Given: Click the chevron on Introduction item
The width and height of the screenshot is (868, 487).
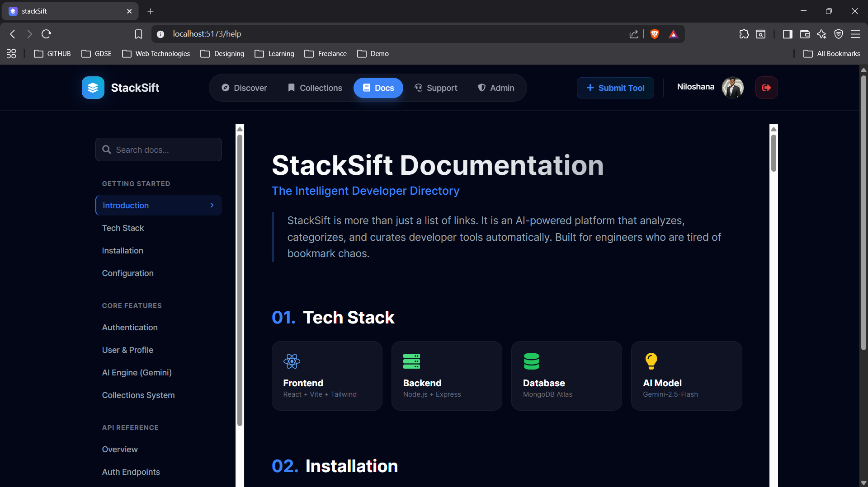Looking at the screenshot, I should [x=212, y=206].
